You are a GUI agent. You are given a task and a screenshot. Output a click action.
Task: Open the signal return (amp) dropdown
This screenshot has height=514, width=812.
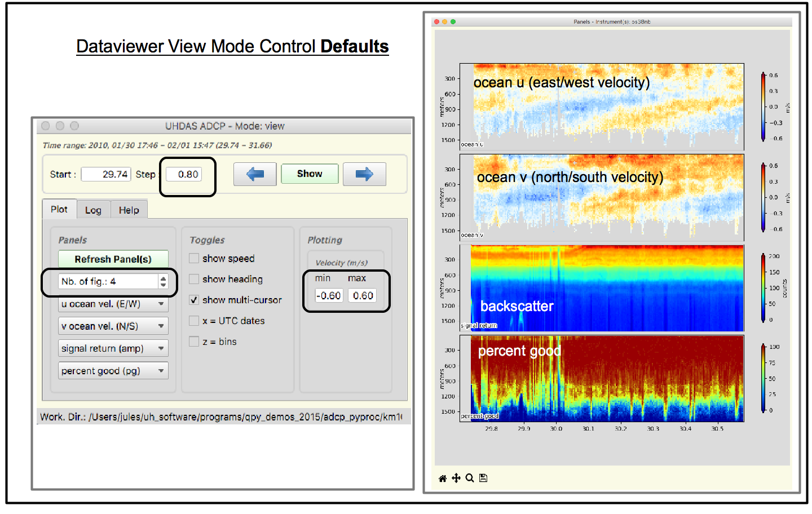(113, 349)
